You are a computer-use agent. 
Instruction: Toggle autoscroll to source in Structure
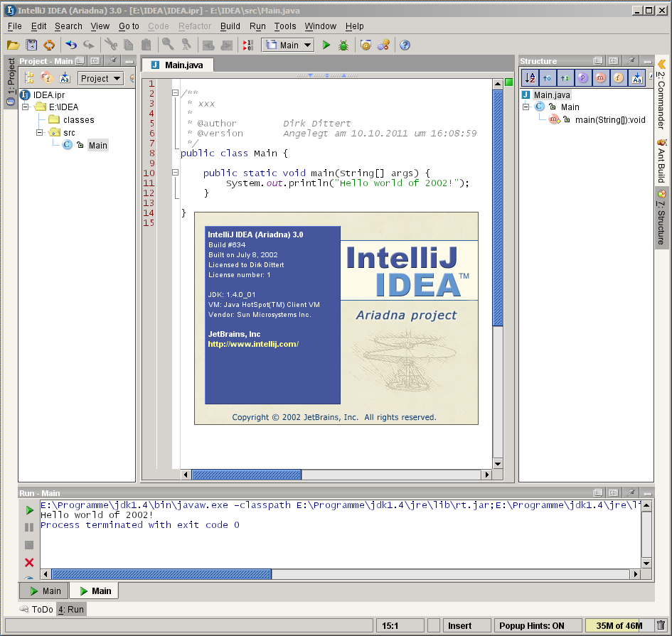pyautogui.click(x=637, y=78)
